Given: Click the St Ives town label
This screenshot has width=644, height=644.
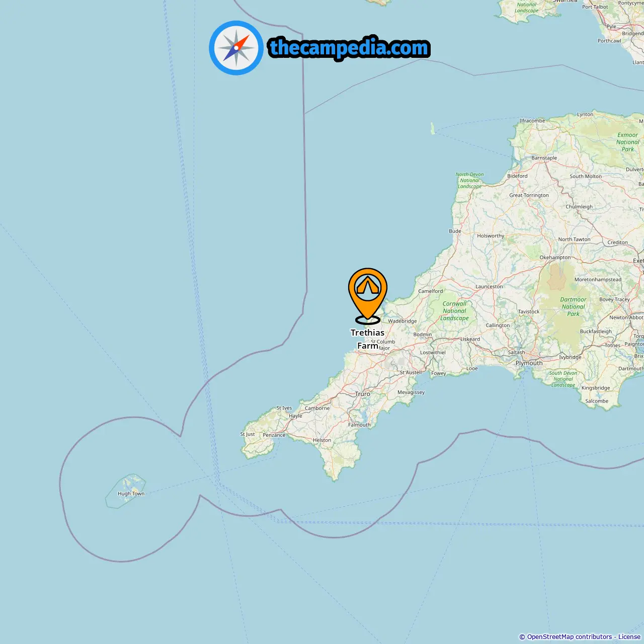Looking at the screenshot, I should click(x=284, y=408).
